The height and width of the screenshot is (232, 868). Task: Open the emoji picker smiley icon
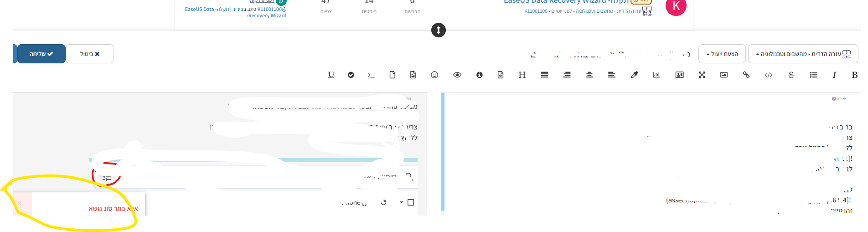click(434, 75)
